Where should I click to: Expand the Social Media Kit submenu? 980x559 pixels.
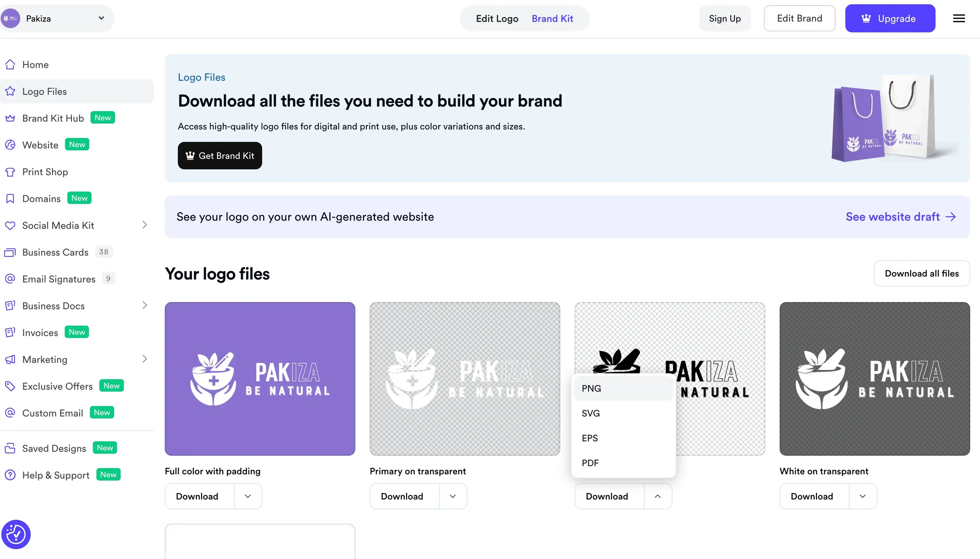click(x=145, y=225)
